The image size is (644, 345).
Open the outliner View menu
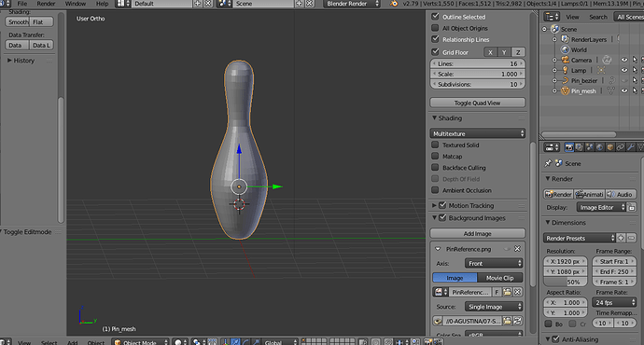(x=572, y=17)
